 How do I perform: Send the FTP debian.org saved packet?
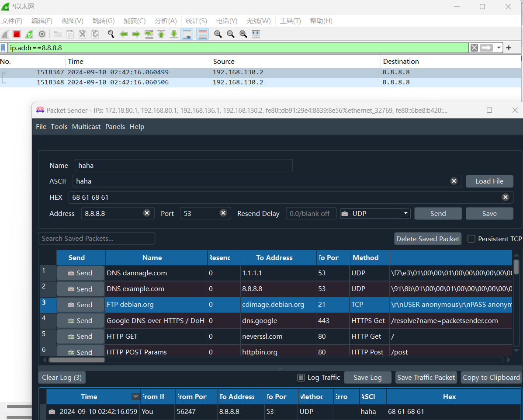(80, 305)
